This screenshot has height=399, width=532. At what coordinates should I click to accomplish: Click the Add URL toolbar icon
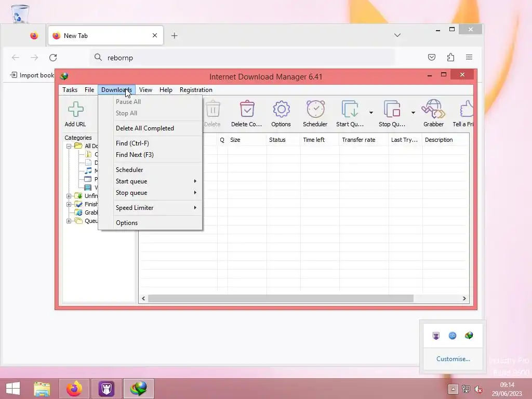point(75,109)
